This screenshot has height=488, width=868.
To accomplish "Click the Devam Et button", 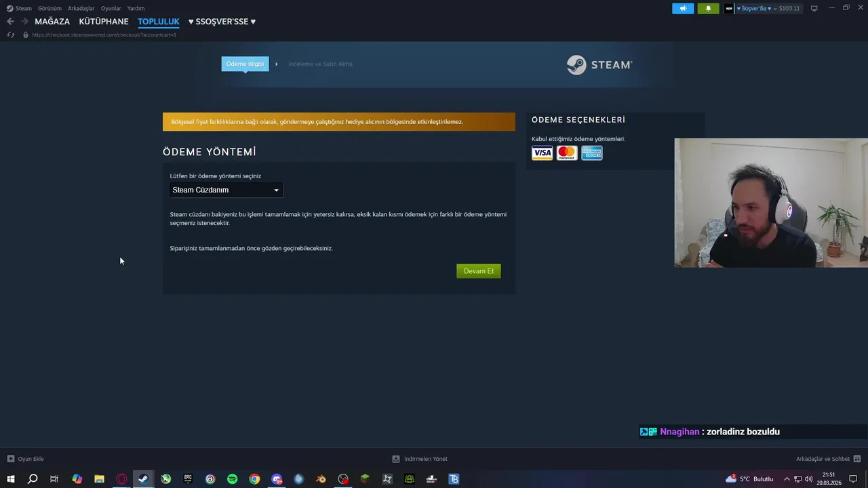I will pos(479,271).
